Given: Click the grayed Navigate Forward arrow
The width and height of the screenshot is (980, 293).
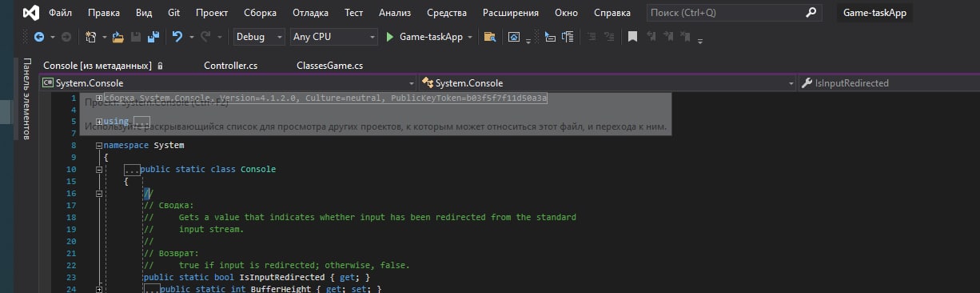Looking at the screenshot, I should 66,37.
